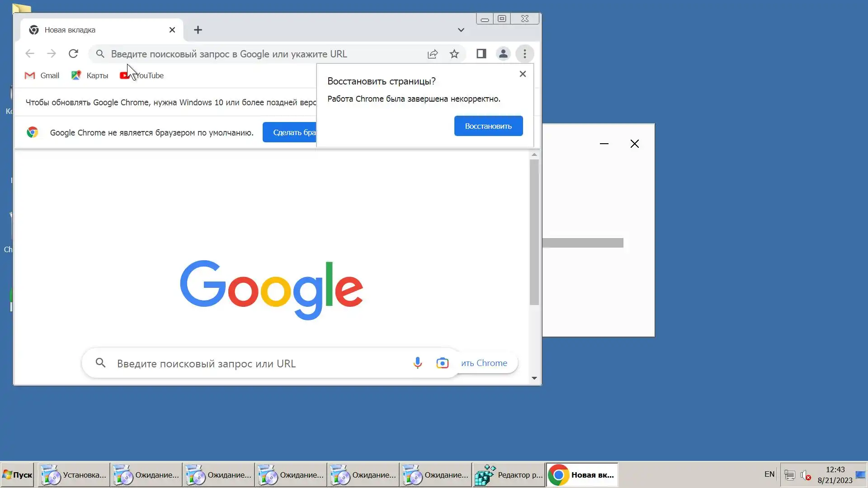Dismiss the restore pages popup
The image size is (868, 488).
[523, 74]
